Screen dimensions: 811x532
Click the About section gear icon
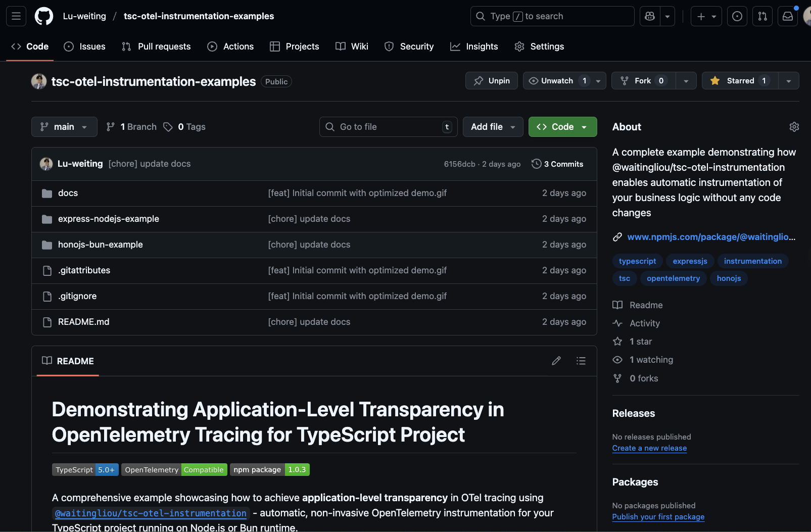point(794,127)
